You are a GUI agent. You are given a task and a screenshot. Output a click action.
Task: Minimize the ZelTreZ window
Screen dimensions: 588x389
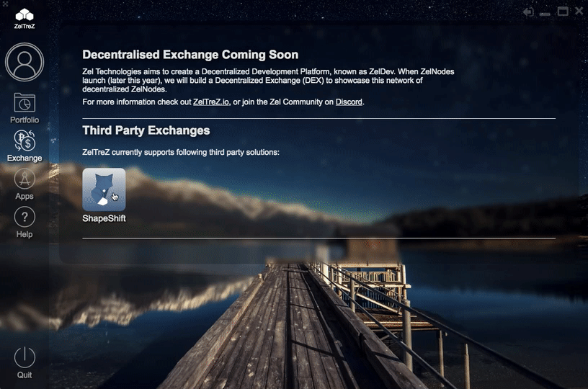pos(545,14)
